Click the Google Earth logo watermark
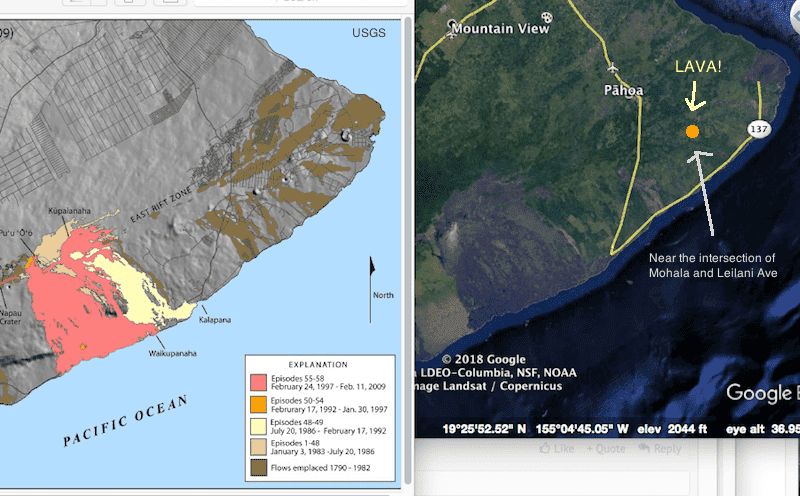800x496 pixels. [x=762, y=393]
